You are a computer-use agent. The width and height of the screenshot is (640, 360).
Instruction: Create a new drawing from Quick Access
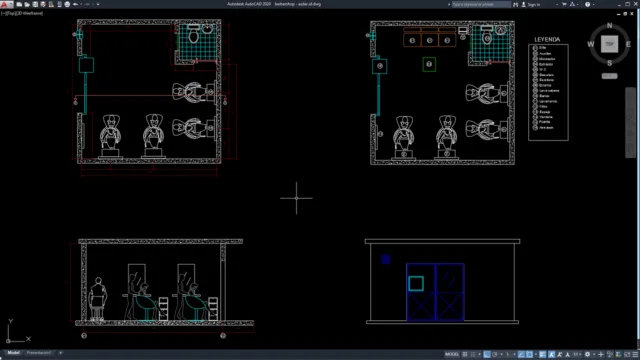point(19,4)
